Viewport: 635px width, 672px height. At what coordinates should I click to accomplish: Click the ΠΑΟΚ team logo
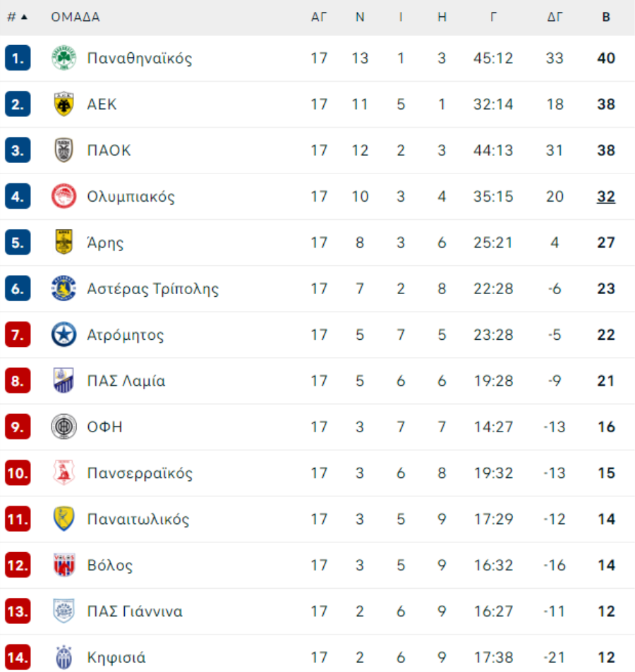click(x=64, y=150)
